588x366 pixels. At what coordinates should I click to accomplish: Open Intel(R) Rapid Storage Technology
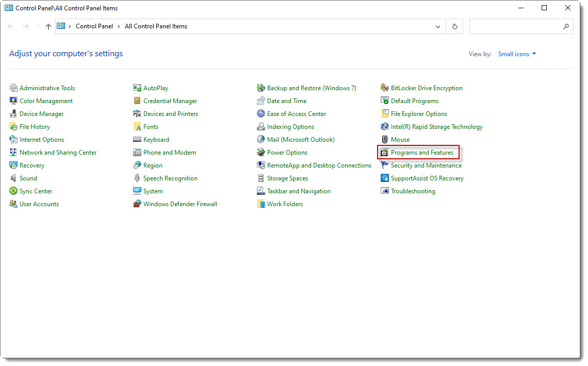click(x=436, y=127)
